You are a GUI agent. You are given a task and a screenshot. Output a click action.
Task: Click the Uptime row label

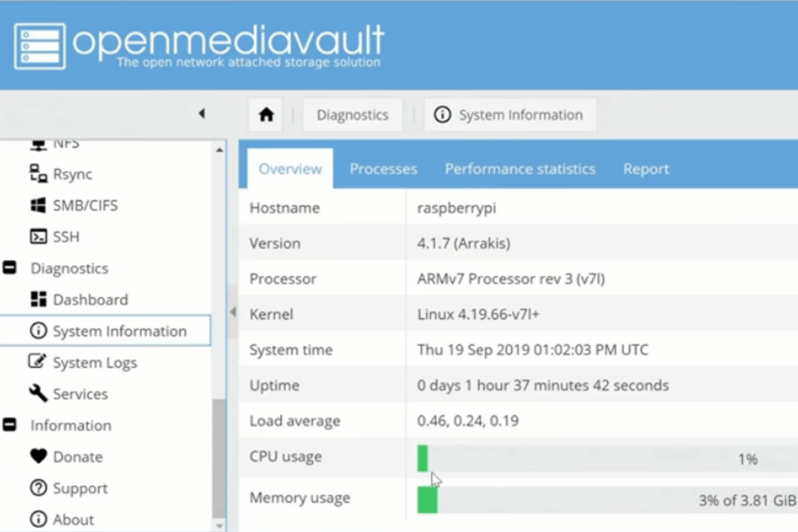(x=274, y=386)
